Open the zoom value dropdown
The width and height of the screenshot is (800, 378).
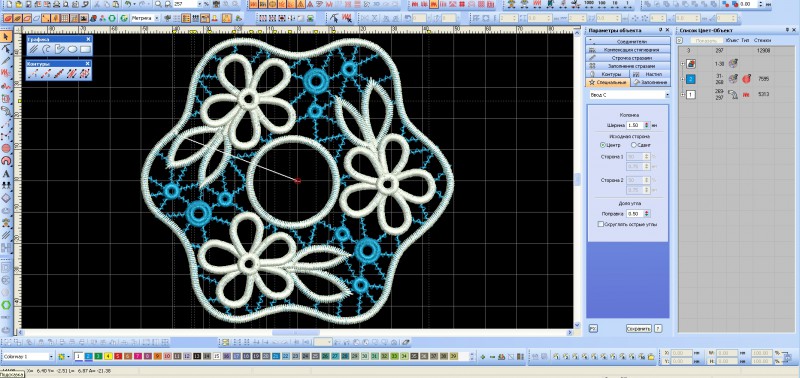click(199, 4)
